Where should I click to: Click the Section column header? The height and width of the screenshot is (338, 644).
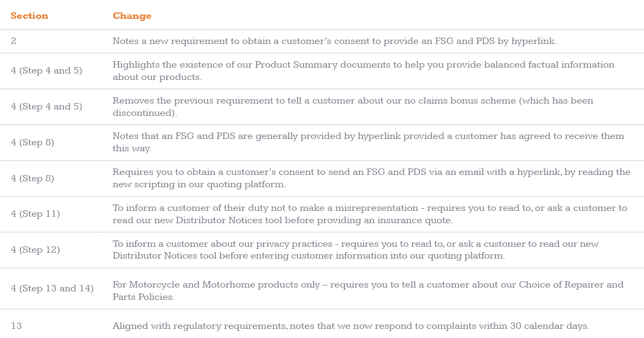pyautogui.click(x=30, y=16)
